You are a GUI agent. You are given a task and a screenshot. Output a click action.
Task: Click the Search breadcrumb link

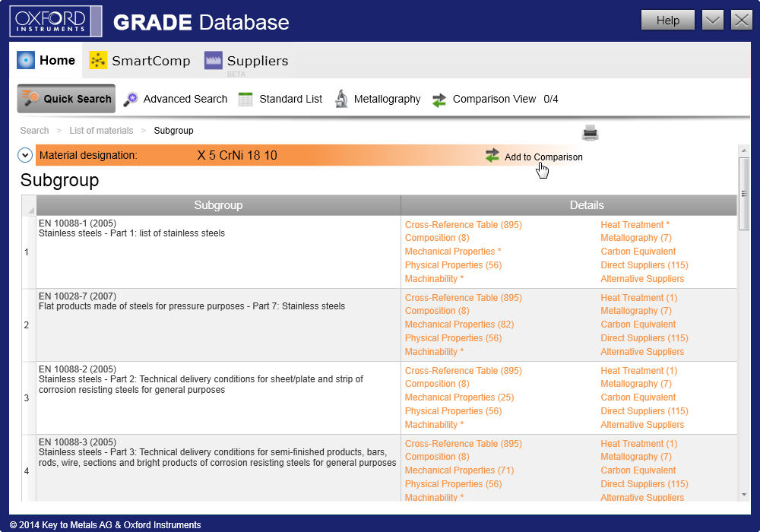pyautogui.click(x=34, y=131)
